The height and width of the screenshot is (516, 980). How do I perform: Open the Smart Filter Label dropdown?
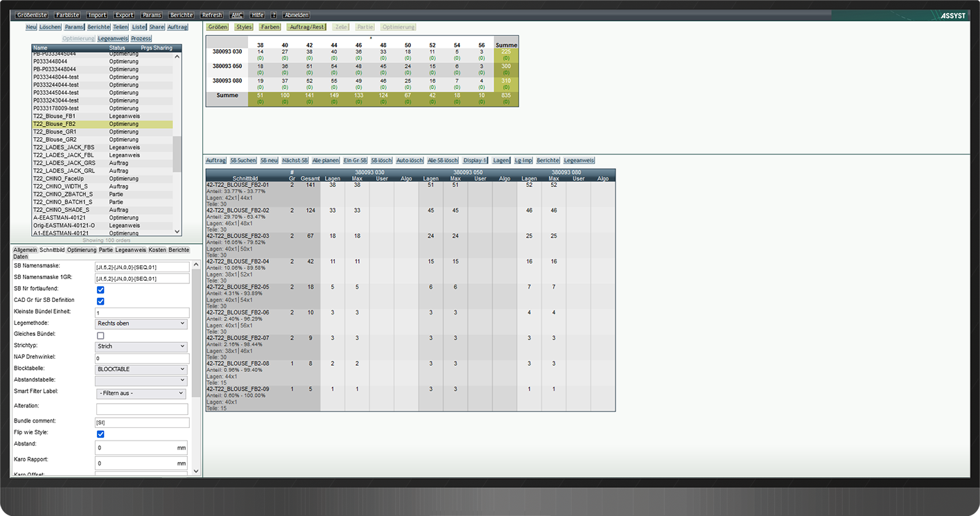141,393
